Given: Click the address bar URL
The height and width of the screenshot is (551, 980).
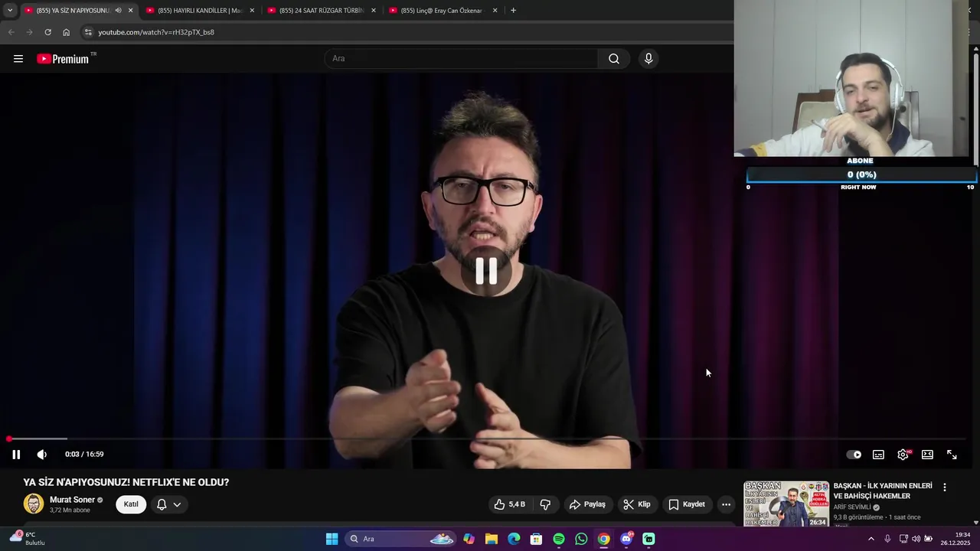Looking at the screenshot, I should click(x=156, y=32).
